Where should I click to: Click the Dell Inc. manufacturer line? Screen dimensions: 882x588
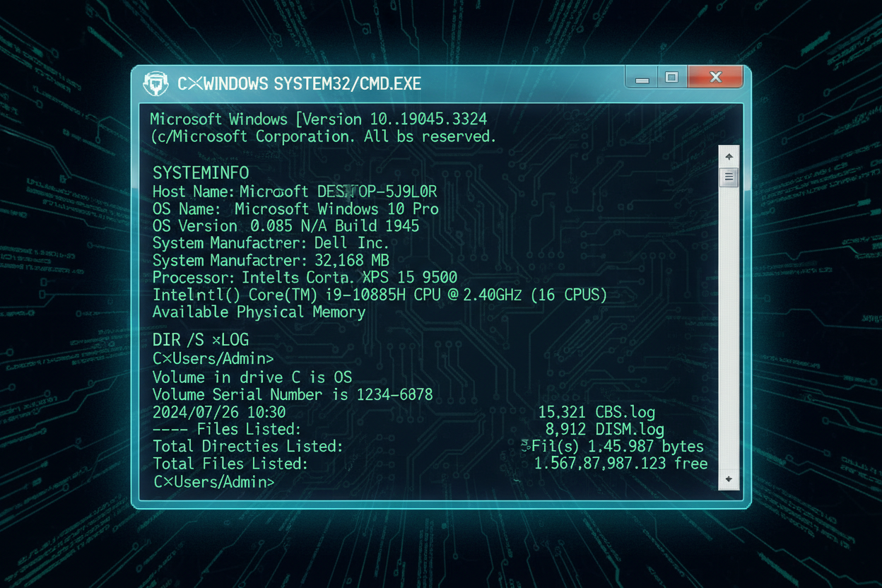pos(271,243)
